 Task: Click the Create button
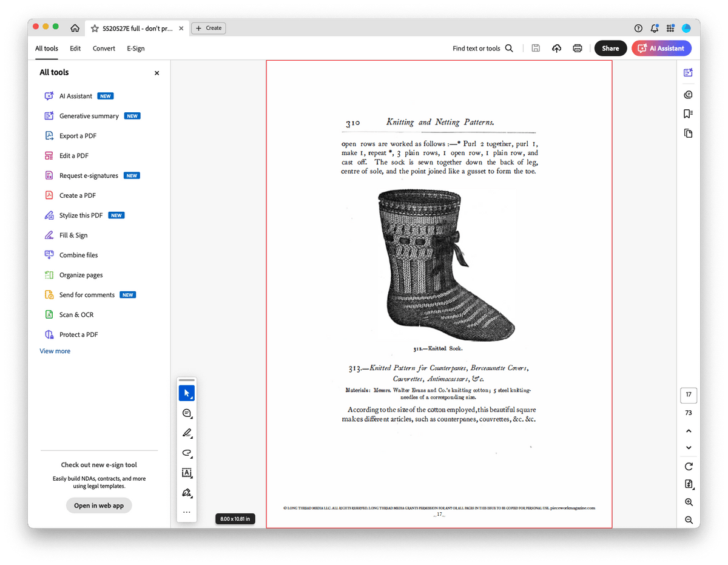(x=209, y=28)
